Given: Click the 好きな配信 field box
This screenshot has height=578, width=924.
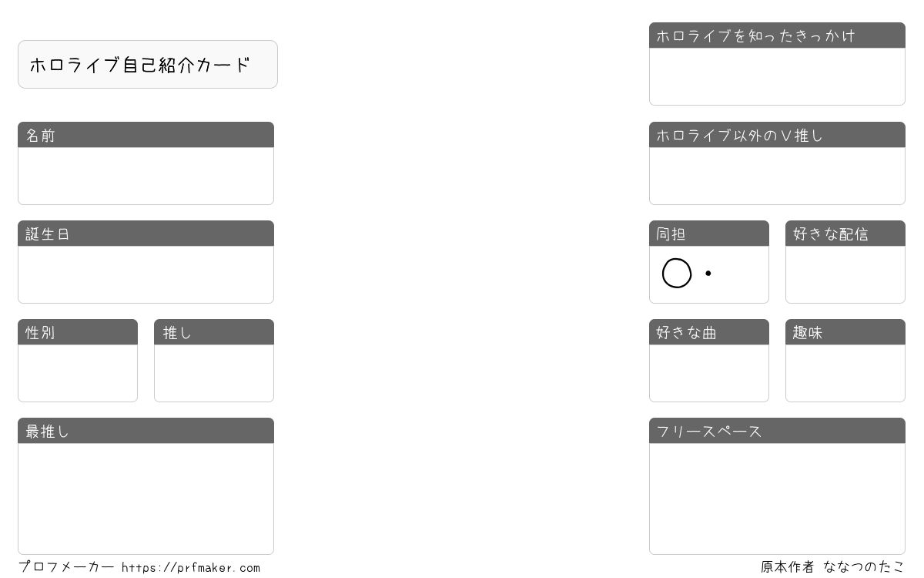Looking at the screenshot, I should [x=845, y=274].
